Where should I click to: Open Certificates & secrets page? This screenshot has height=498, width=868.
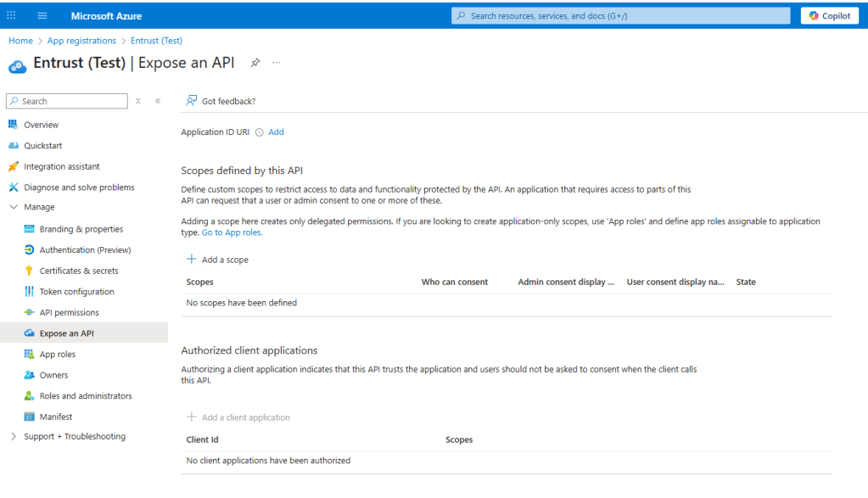coord(78,271)
